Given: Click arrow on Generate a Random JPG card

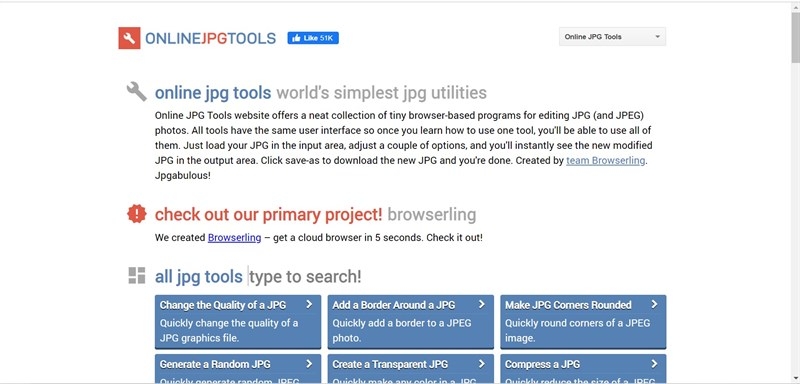Looking at the screenshot, I should coord(309,364).
